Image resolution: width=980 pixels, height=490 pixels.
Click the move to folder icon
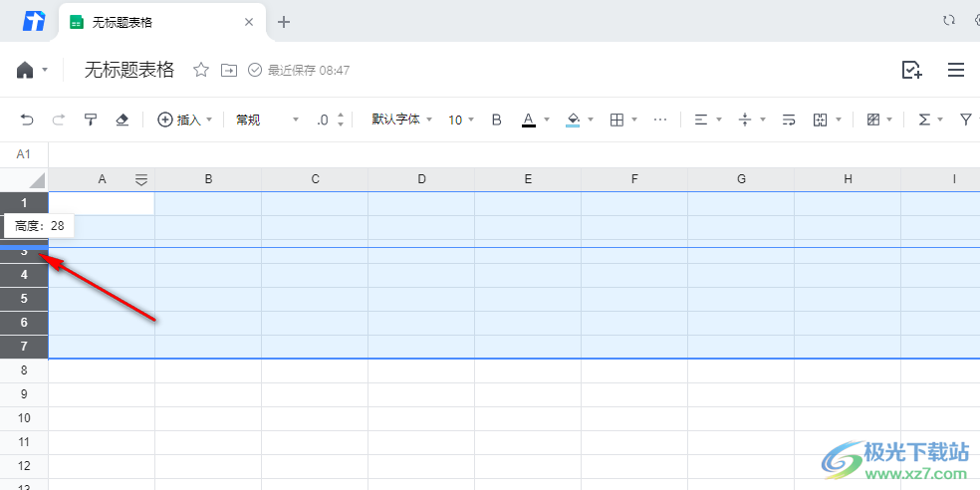click(229, 70)
